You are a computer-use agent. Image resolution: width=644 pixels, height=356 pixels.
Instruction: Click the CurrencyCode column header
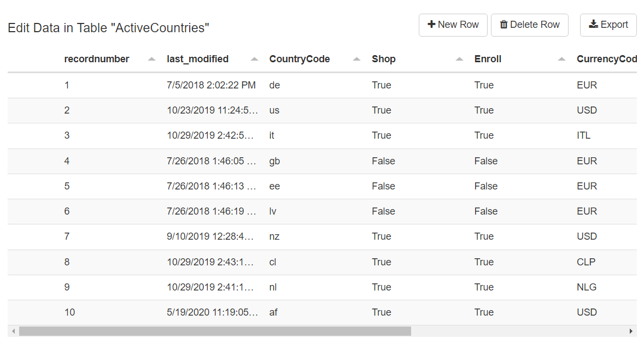tap(606, 59)
